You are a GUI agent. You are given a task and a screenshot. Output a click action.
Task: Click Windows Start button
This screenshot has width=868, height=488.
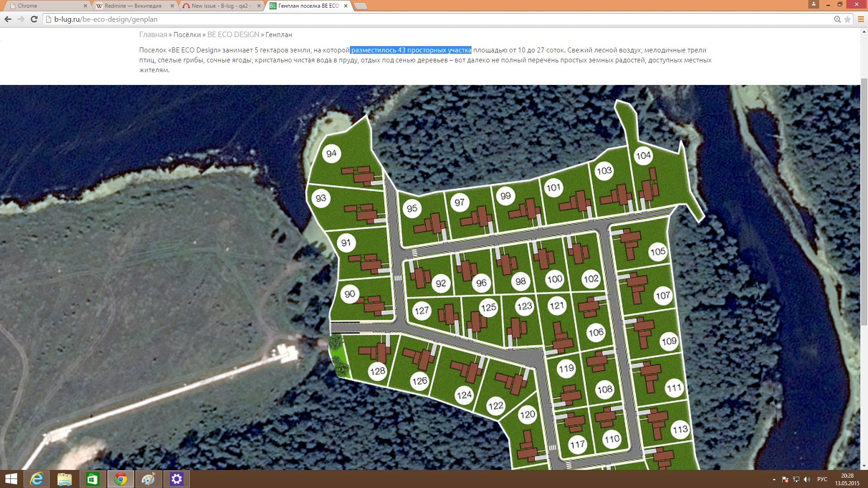(x=11, y=479)
